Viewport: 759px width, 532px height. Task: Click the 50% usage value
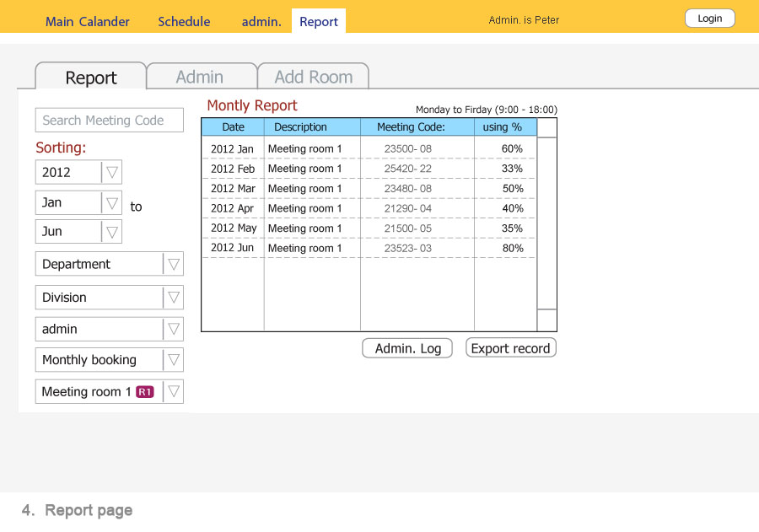pos(513,188)
